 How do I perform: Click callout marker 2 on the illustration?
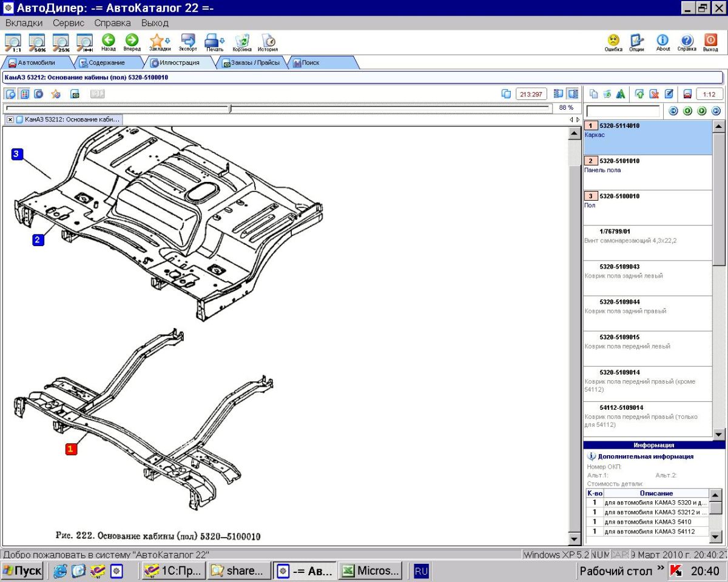point(38,239)
